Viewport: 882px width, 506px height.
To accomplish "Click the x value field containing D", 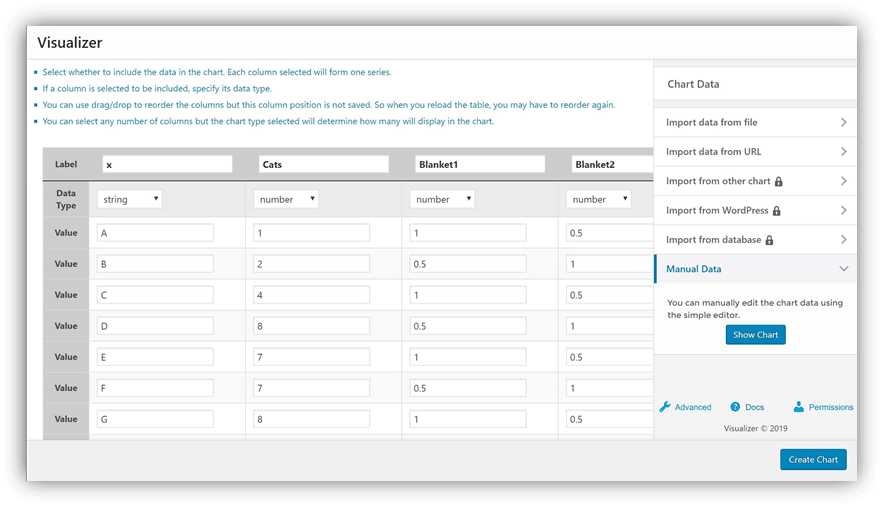I will pyautogui.click(x=155, y=326).
